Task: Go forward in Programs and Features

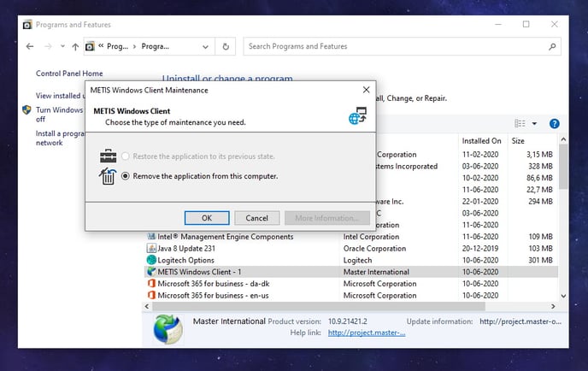Action: tap(48, 46)
